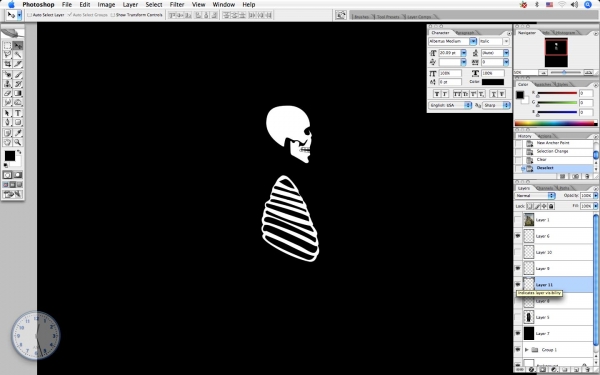Image resolution: width=600 pixels, height=375 pixels.
Task: Click the Faux Bold button in Character panel
Action: (437, 94)
